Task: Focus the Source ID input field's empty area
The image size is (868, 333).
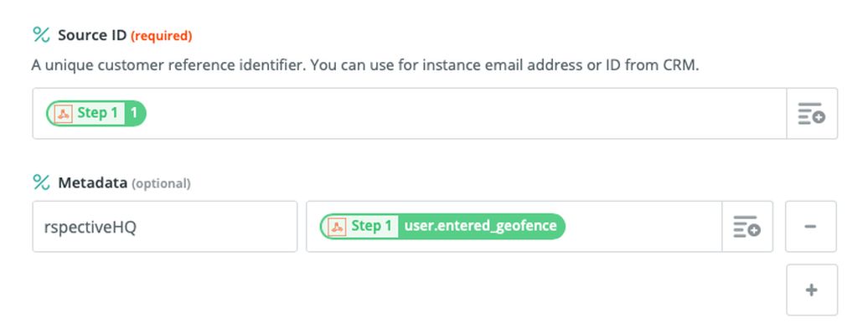Action: coord(465,114)
